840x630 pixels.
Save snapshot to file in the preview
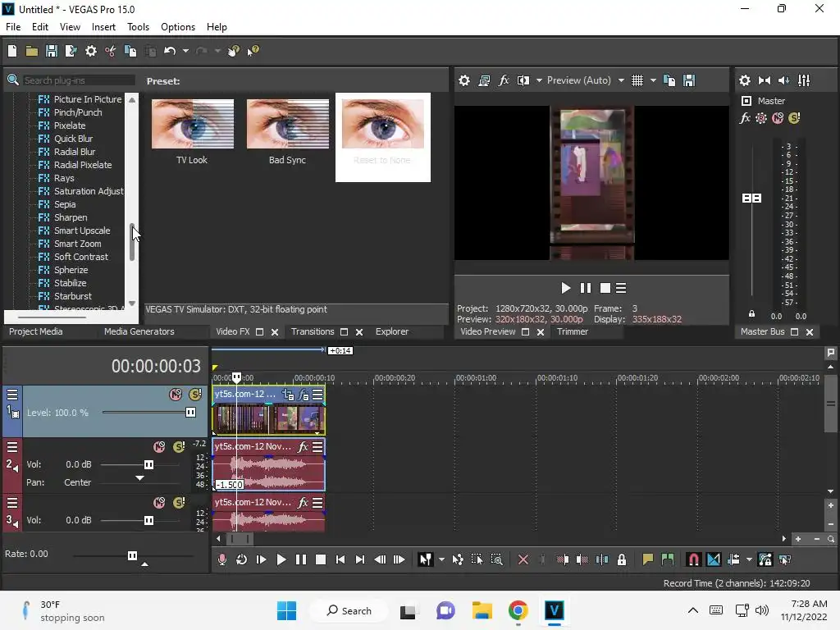pos(689,80)
